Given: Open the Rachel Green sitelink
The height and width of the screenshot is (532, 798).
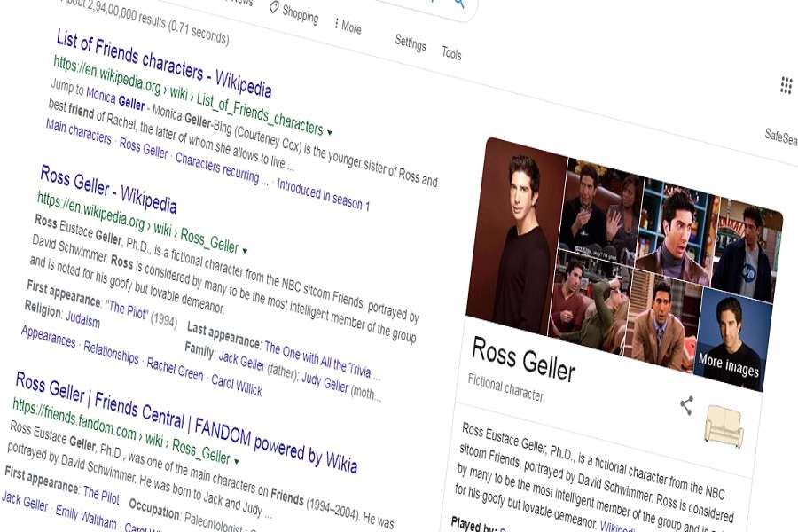Looking at the screenshot, I should click(x=175, y=369).
